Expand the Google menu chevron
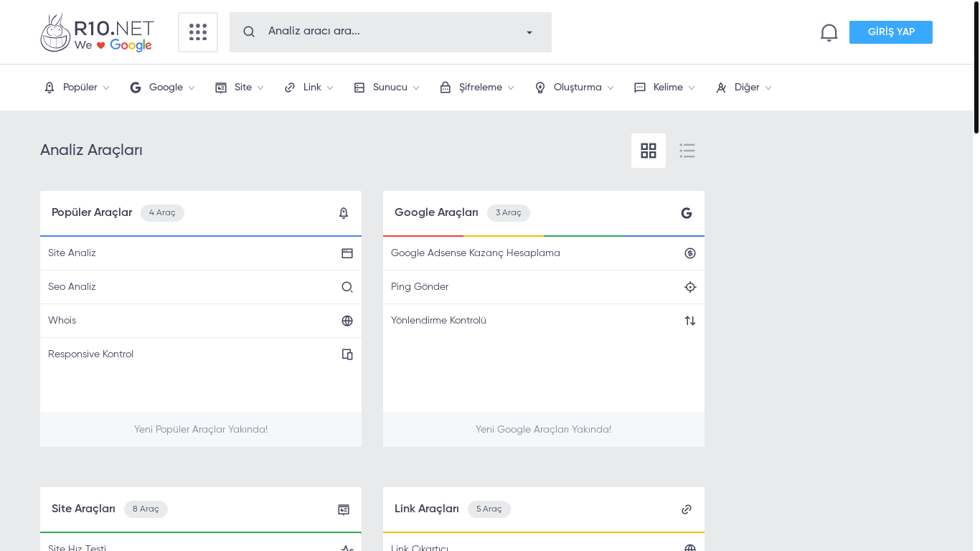The image size is (980, 551). (192, 88)
